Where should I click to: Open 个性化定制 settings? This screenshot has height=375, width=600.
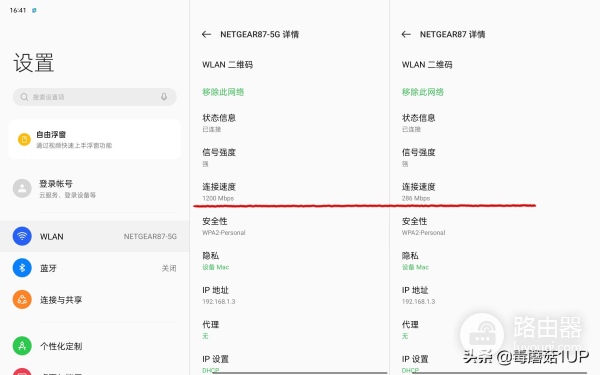point(95,346)
